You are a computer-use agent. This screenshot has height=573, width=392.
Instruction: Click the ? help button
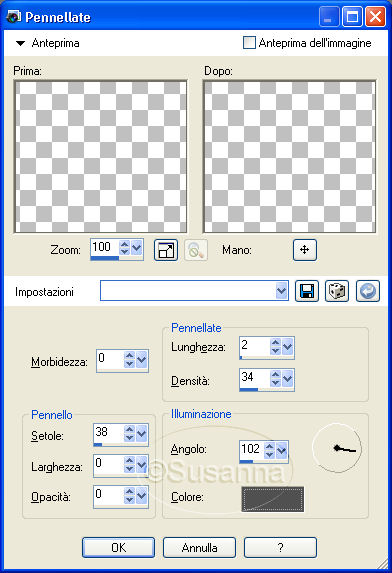[x=280, y=547]
